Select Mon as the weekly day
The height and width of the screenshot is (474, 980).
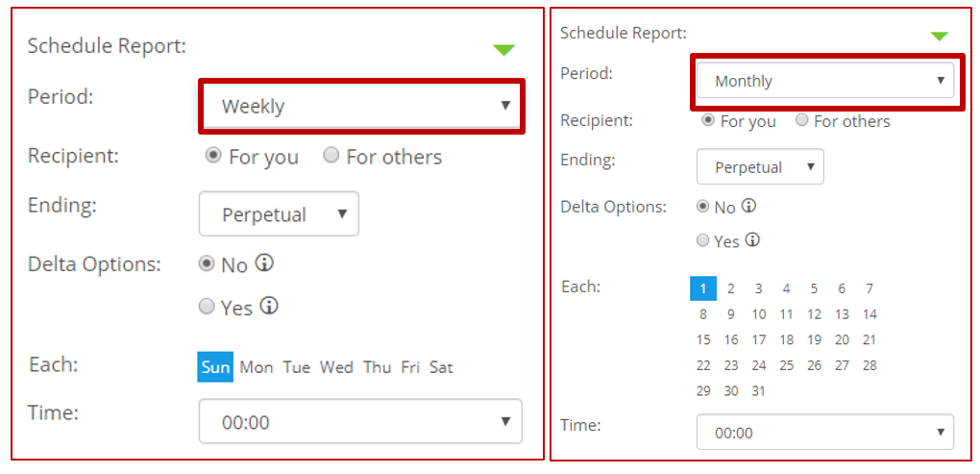257,367
